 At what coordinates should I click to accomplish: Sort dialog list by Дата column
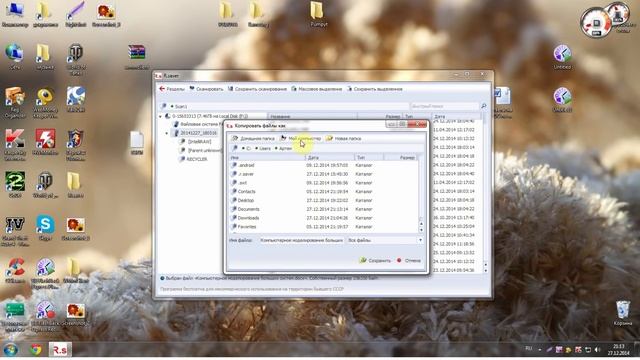pos(330,157)
